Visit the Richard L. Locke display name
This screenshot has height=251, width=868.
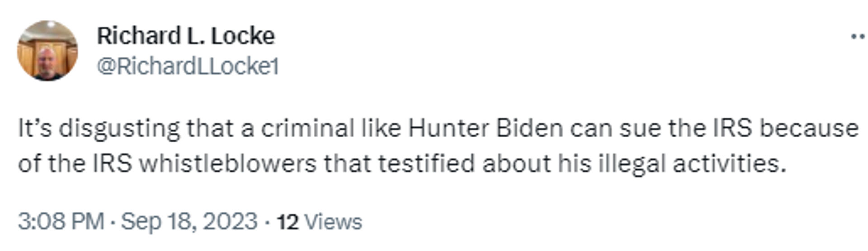tap(186, 36)
